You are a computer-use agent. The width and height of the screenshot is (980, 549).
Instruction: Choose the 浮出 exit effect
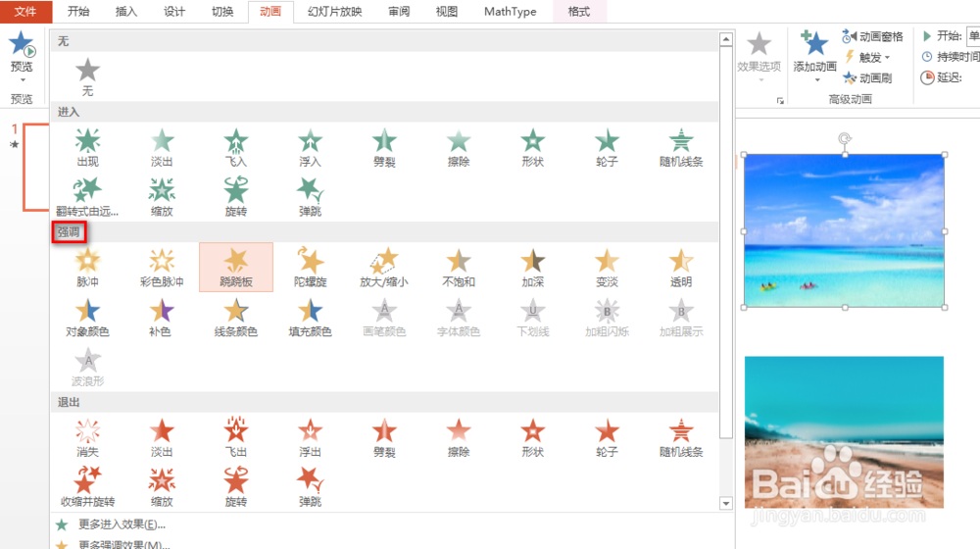[x=310, y=437]
